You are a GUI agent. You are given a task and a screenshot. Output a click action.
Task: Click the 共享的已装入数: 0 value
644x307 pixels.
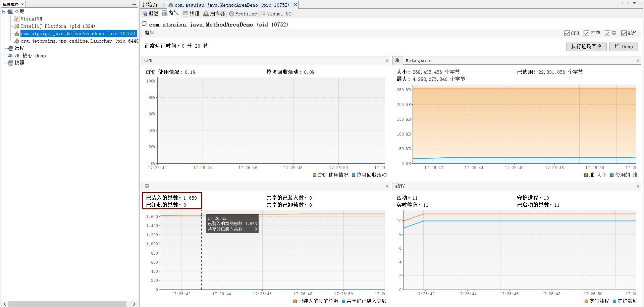tap(289, 198)
